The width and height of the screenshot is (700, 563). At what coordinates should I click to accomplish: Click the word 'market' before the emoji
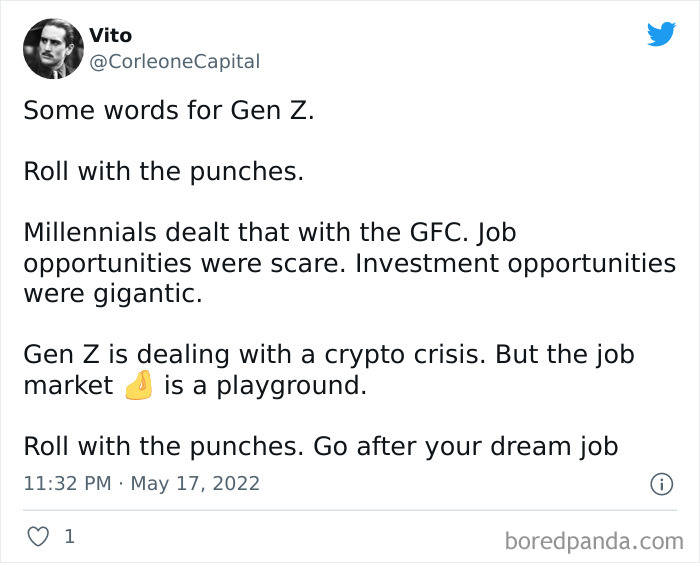point(68,386)
